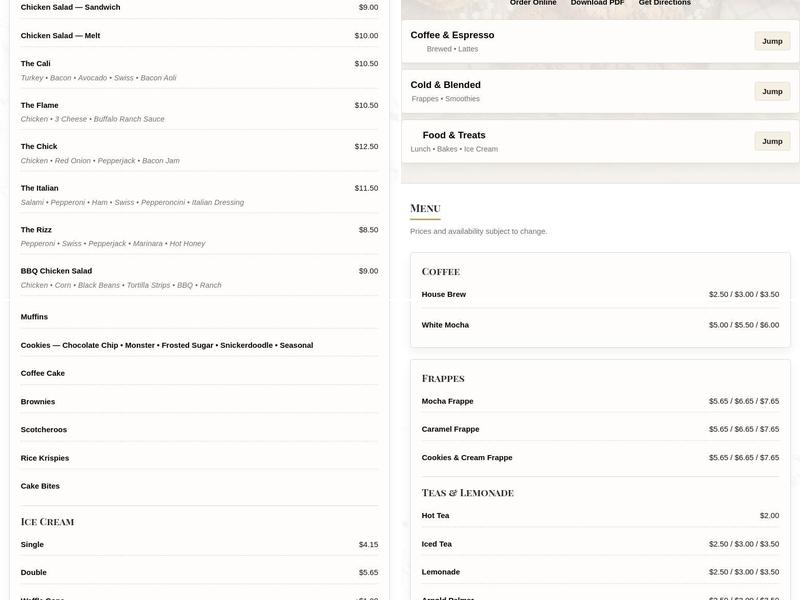Click the Ice Cream section heading
This screenshot has width=800, height=600.
[45, 520]
